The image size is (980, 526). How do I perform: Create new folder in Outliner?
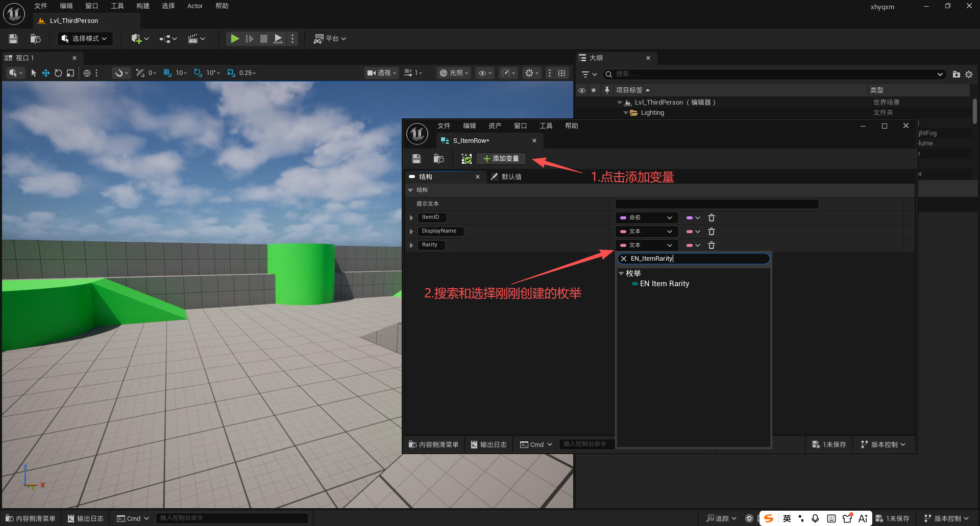pos(957,74)
